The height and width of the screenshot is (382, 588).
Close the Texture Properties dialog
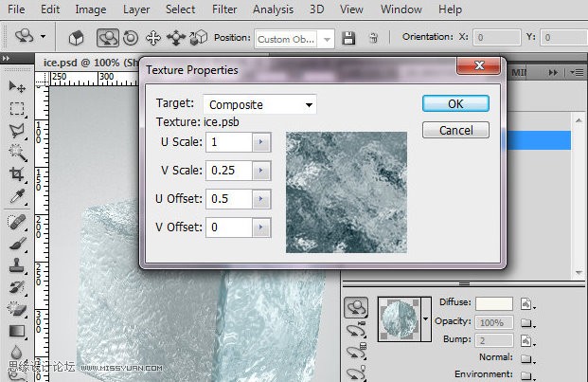(478, 65)
